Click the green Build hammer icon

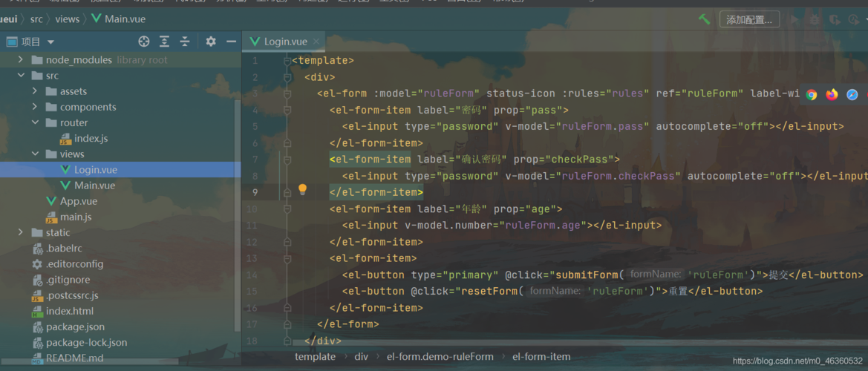click(704, 19)
